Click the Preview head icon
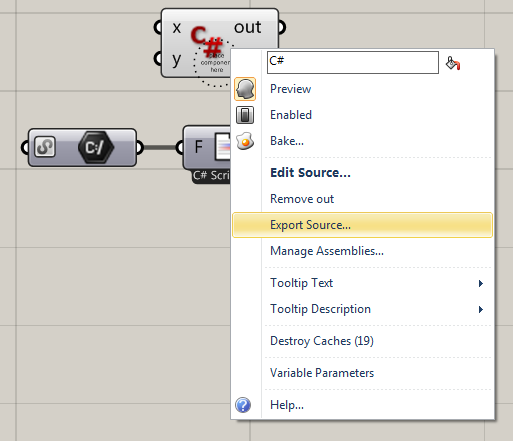 (x=245, y=89)
